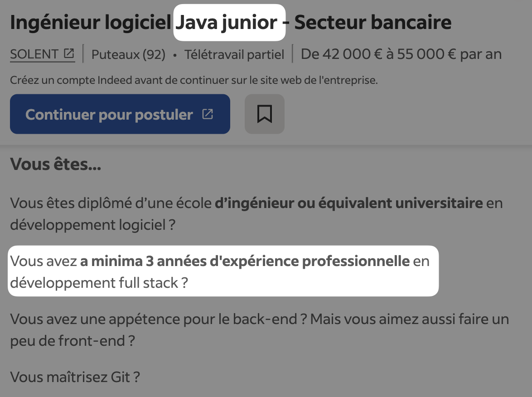The image size is (532, 397).
Task: Click highlighted 'Java junior' text in title
Action: pyautogui.click(x=227, y=23)
